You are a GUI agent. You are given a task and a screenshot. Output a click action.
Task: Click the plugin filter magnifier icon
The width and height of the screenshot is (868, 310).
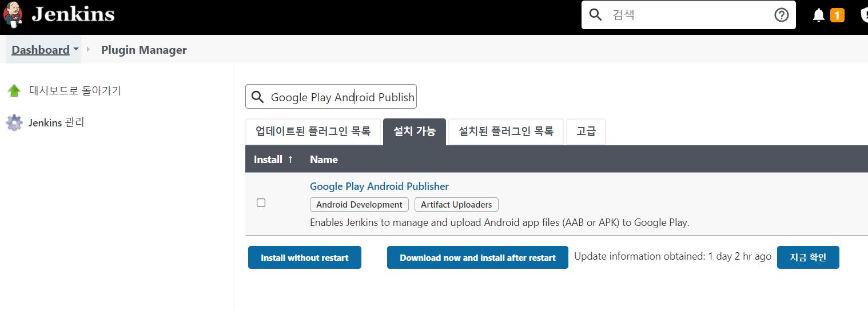pos(258,97)
